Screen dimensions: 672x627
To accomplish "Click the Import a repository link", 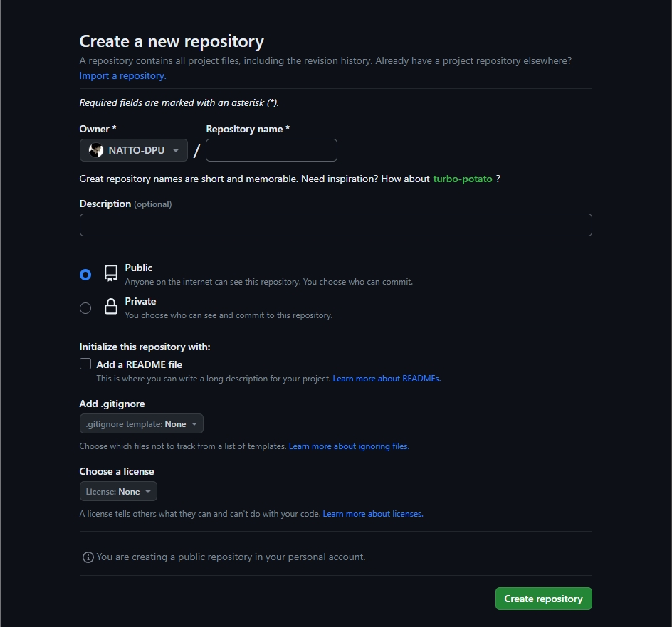I will [x=122, y=75].
